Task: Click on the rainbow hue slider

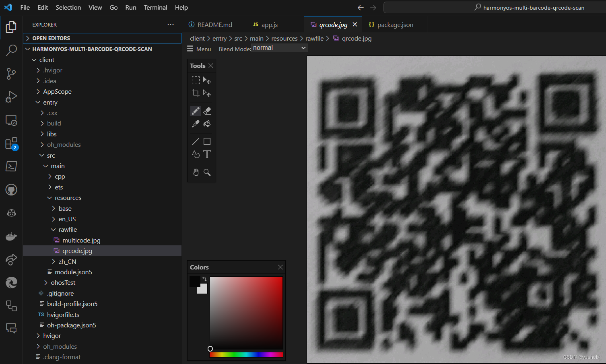Action: point(246,355)
